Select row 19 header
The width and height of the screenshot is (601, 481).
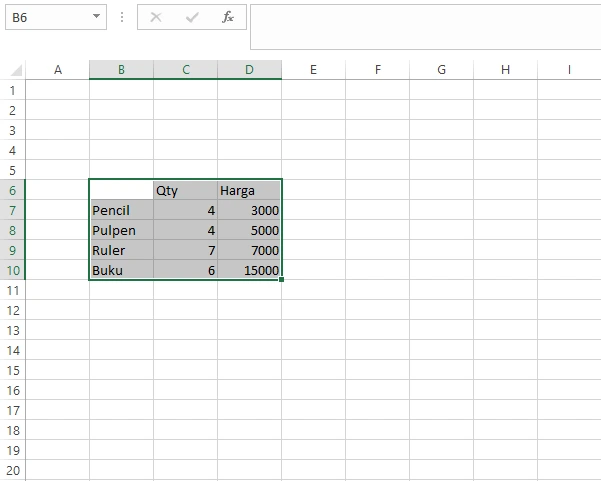(13, 450)
